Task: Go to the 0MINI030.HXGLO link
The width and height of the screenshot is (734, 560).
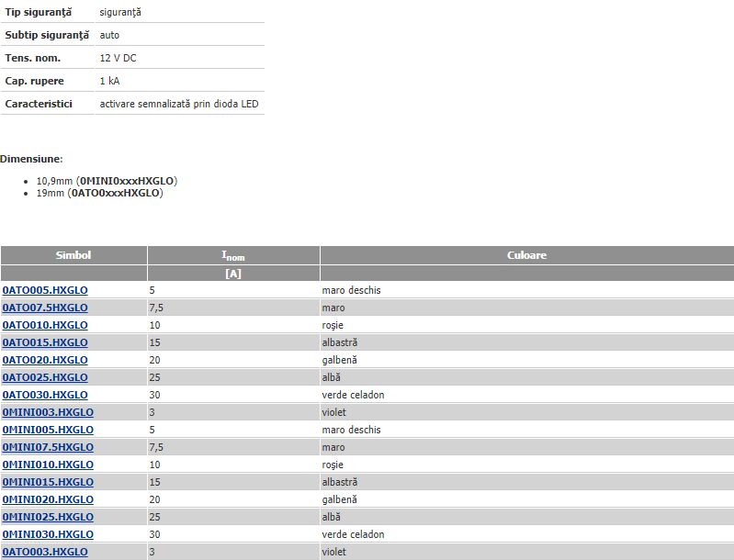Action: (x=48, y=534)
